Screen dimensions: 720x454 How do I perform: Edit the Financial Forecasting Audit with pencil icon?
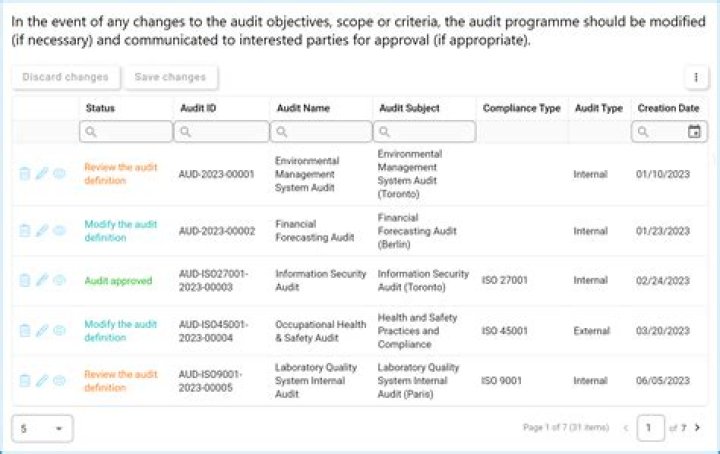tap(42, 230)
